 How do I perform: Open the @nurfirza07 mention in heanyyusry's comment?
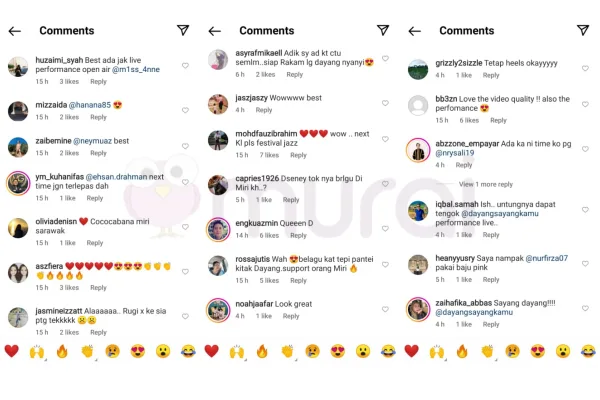[546, 258]
